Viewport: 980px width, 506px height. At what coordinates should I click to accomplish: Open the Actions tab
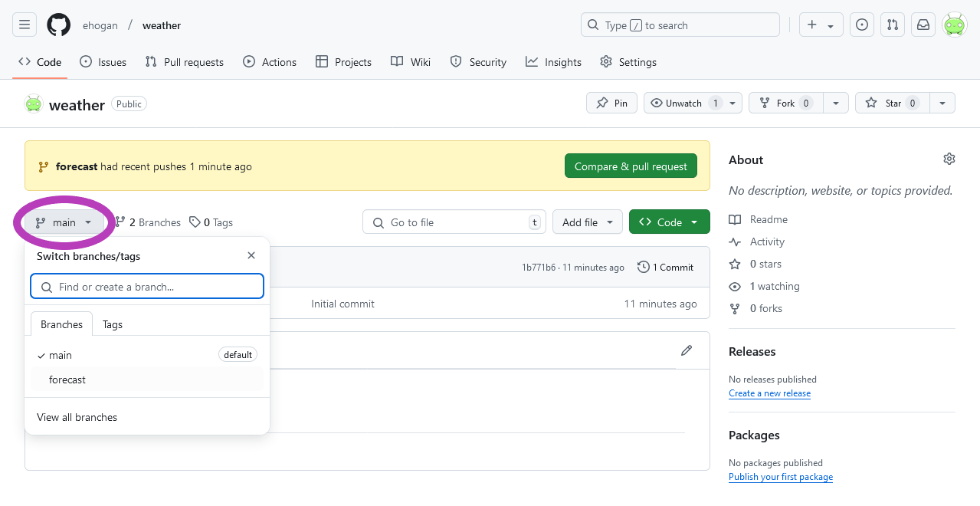tap(270, 62)
